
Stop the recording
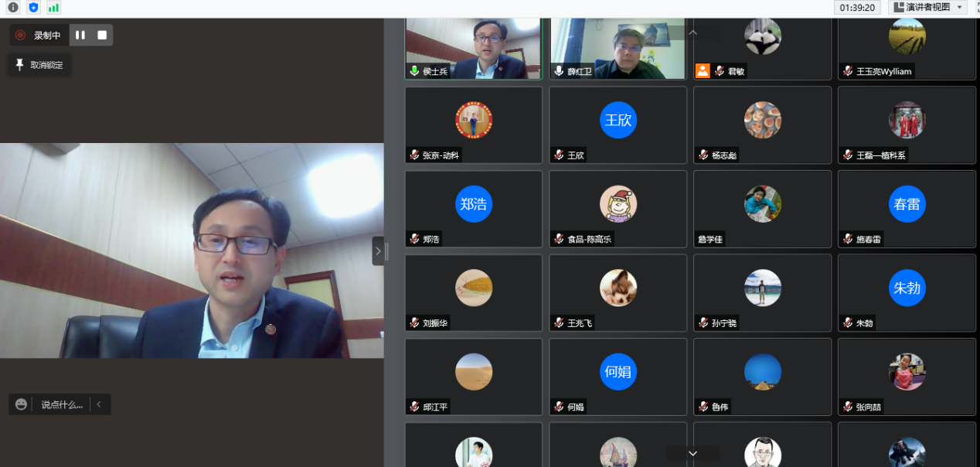pos(102,36)
